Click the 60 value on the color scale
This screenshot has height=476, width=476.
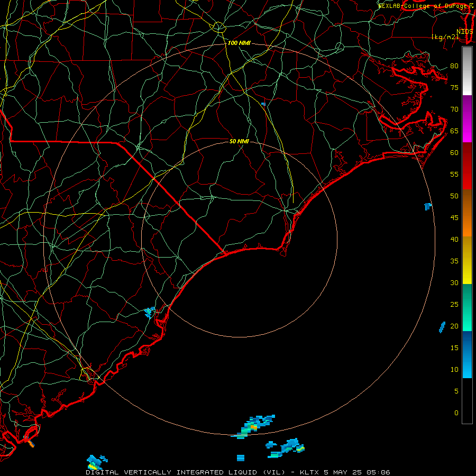(454, 153)
